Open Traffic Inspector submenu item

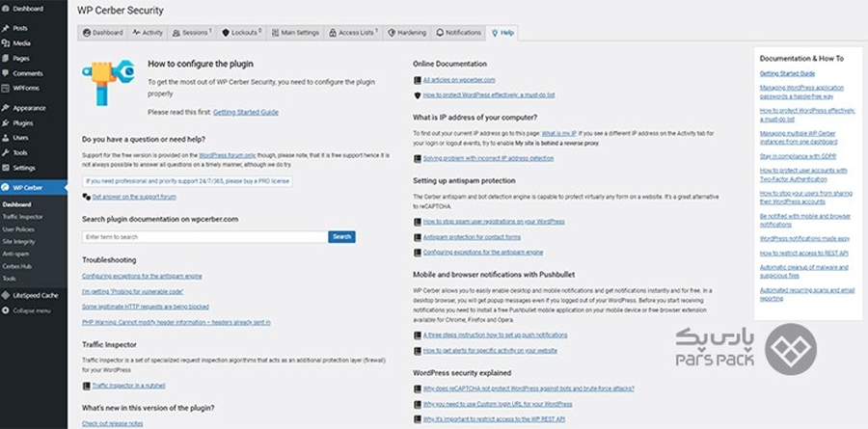click(x=24, y=217)
